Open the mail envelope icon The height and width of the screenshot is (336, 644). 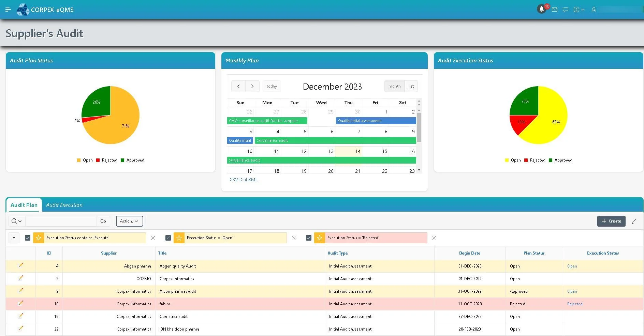(x=555, y=9)
